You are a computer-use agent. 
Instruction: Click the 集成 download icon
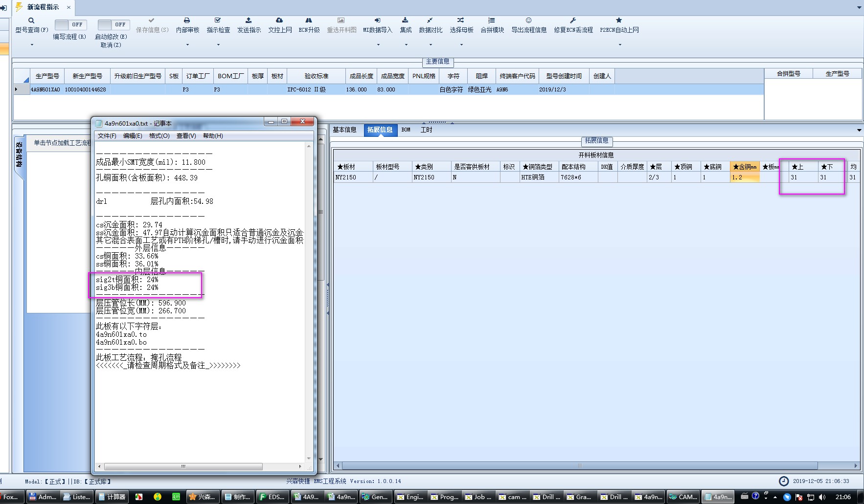click(x=405, y=21)
